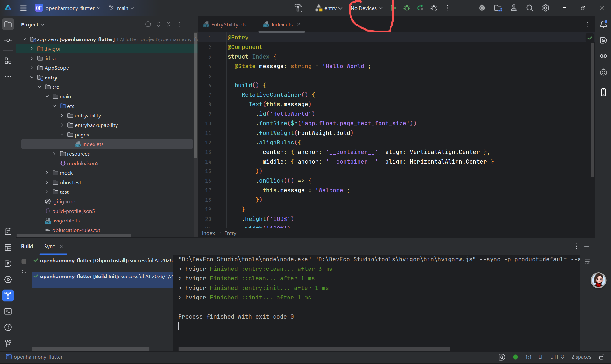The image size is (611, 364).
Task: Hide the Project panel
Action: [x=189, y=24]
